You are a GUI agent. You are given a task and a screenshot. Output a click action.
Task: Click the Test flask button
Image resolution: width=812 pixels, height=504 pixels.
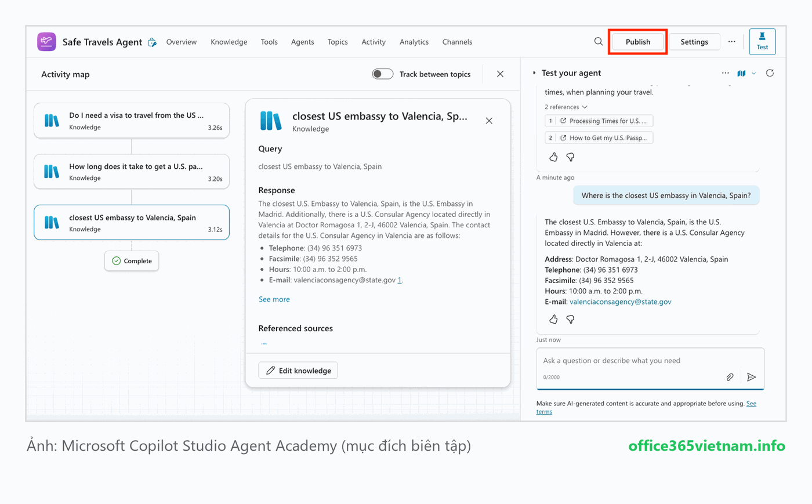click(762, 42)
